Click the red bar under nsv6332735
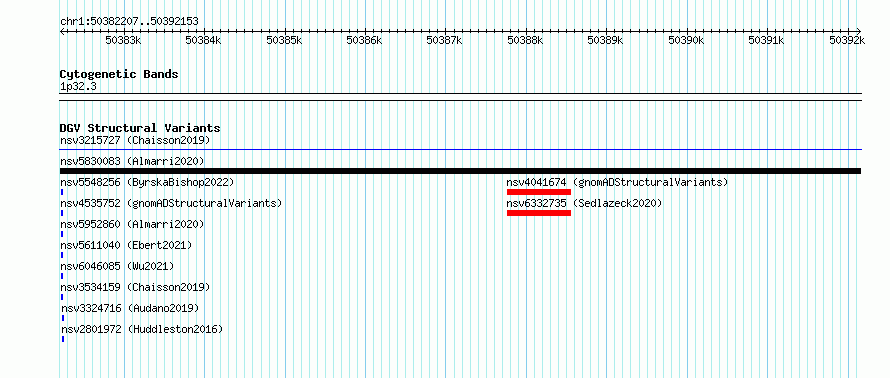Image resolution: width=890 pixels, height=378 pixels. [539, 213]
